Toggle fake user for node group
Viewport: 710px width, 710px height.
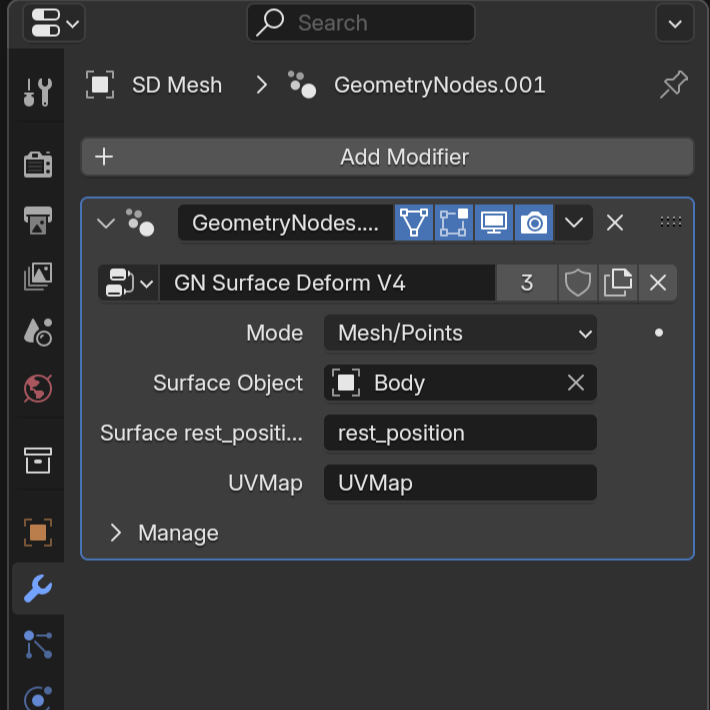tap(578, 283)
